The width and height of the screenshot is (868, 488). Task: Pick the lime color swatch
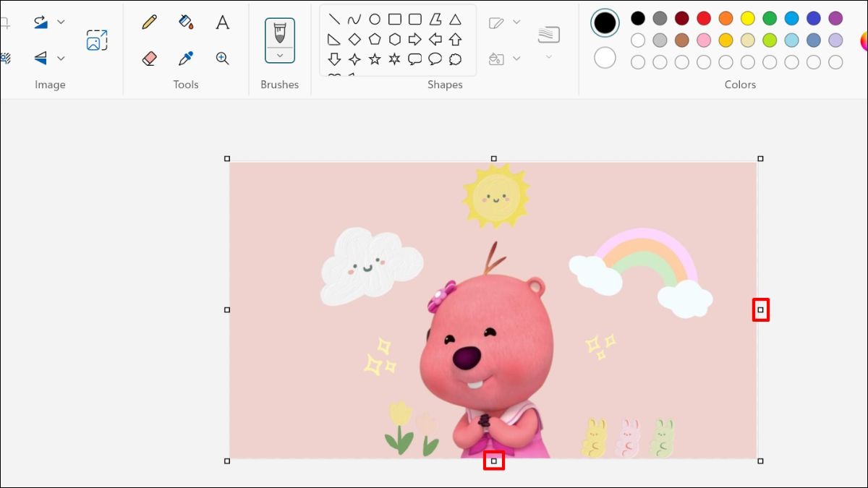pyautogui.click(x=770, y=40)
